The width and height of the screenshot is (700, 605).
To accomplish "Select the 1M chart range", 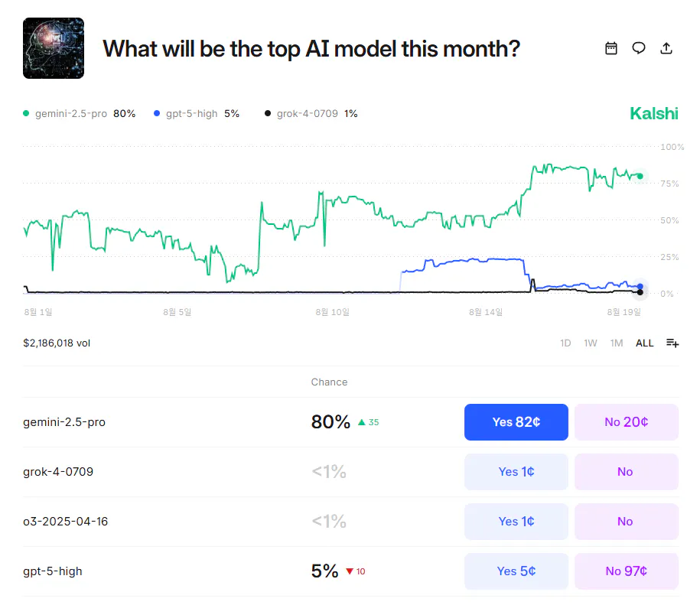I will click(616, 343).
